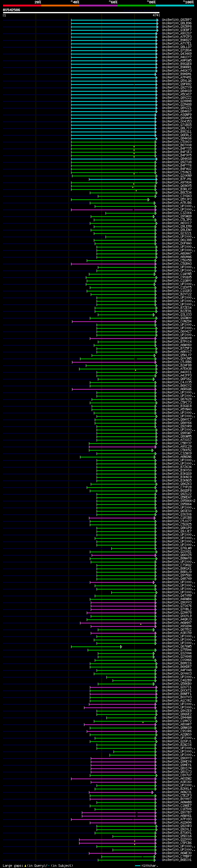The height and width of the screenshot is (868, 197).
Task: Open hit UniRef100_Q9ZRP7
Action: pos(177,20)
